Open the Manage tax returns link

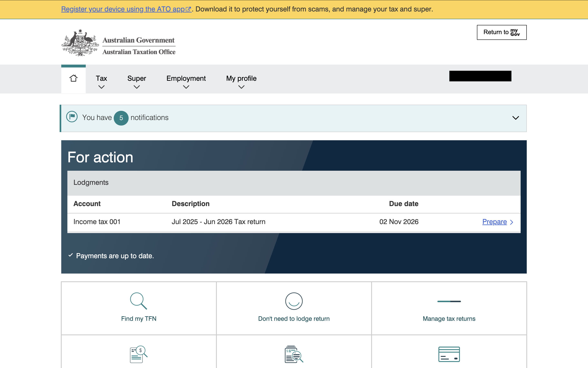point(449,319)
